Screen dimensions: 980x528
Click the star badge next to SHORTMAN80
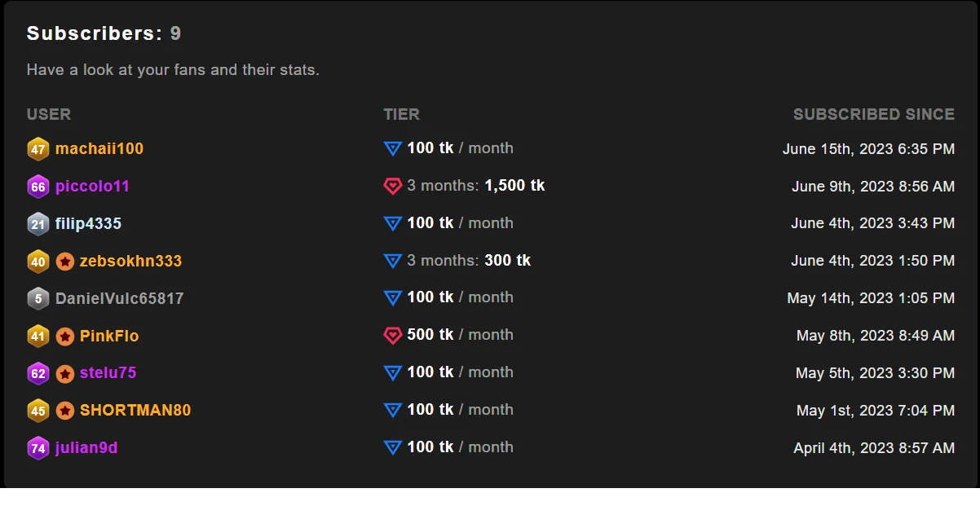click(65, 411)
